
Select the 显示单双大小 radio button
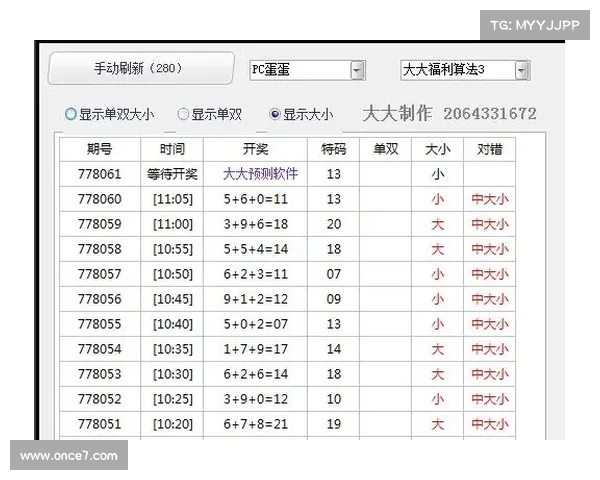(71, 114)
